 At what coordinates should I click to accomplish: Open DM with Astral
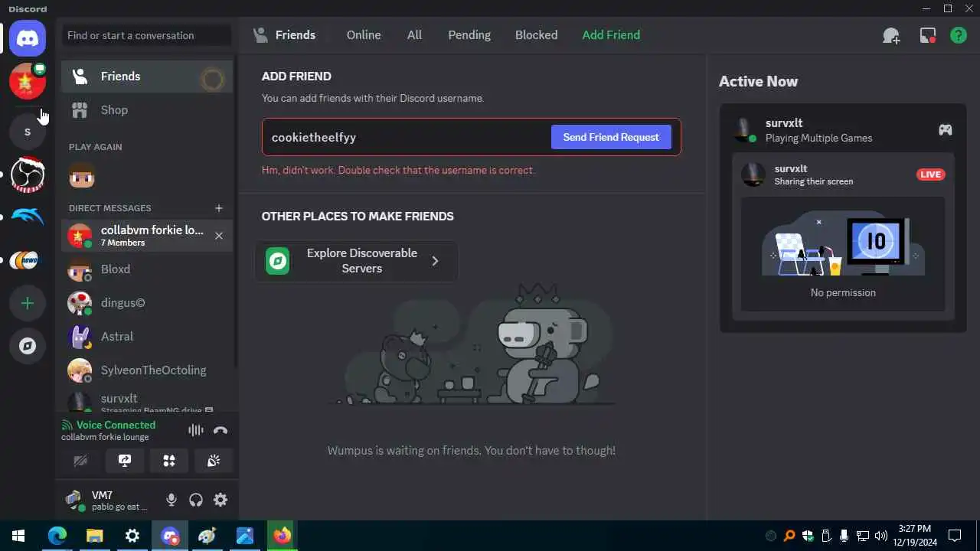point(147,337)
